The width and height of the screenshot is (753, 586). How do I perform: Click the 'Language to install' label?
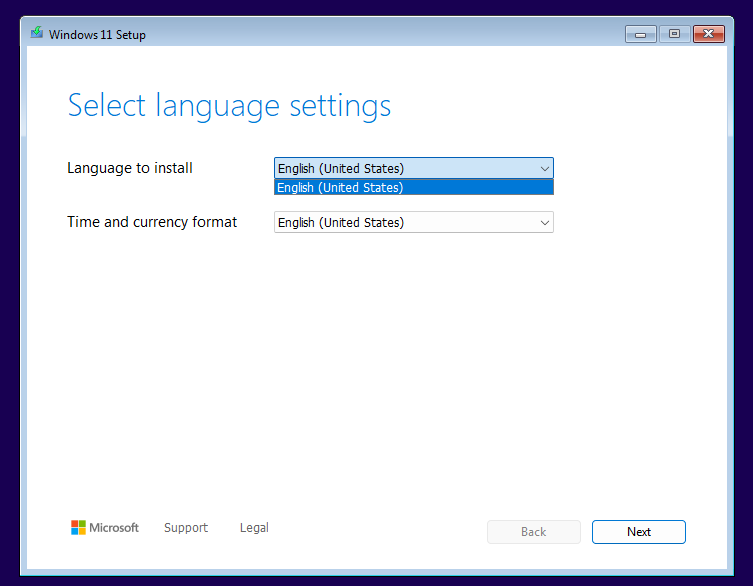pos(130,168)
